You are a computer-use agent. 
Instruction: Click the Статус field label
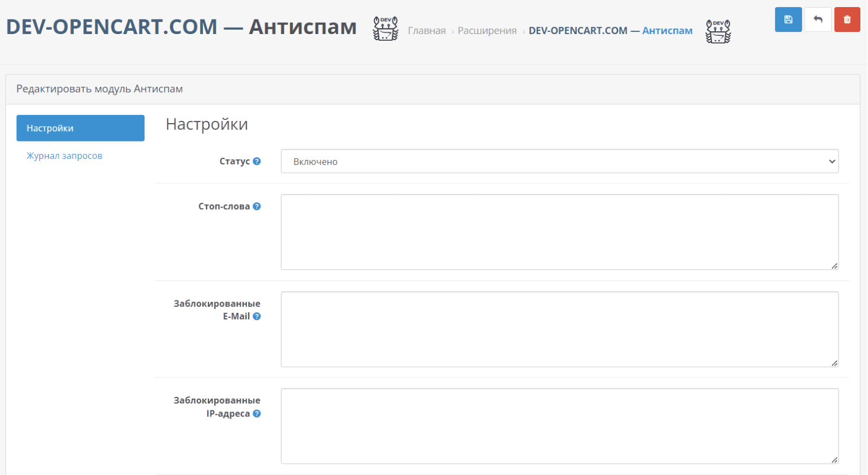pos(234,161)
